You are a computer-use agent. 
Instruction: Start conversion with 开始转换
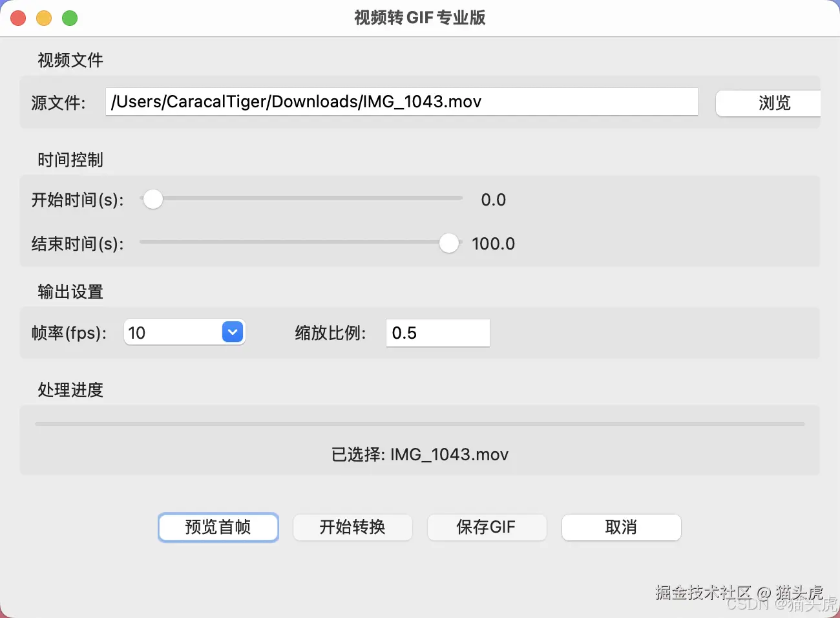352,527
